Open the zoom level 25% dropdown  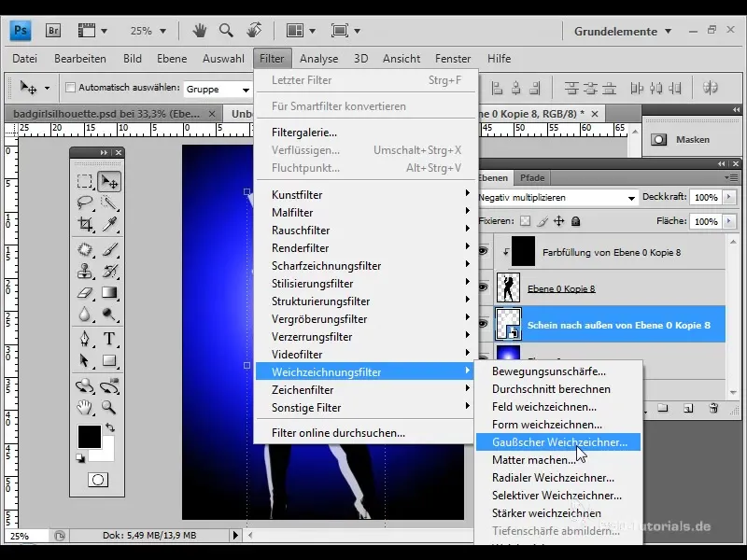(x=162, y=32)
